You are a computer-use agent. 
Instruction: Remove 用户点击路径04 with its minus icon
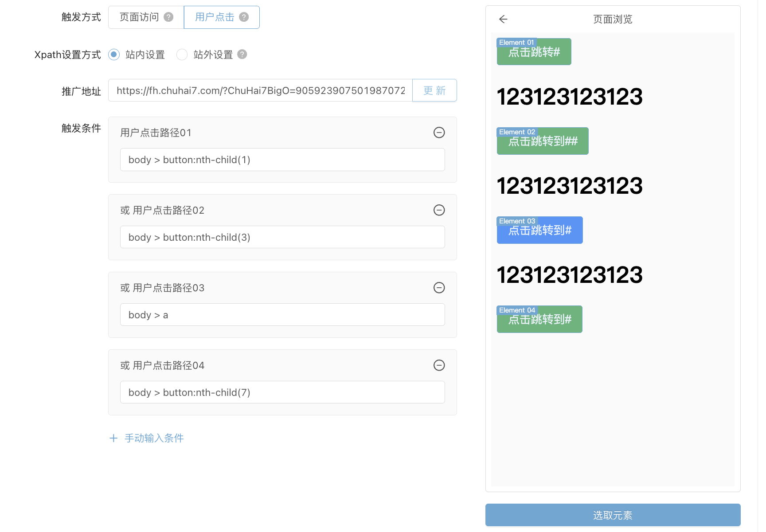tap(439, 365)
